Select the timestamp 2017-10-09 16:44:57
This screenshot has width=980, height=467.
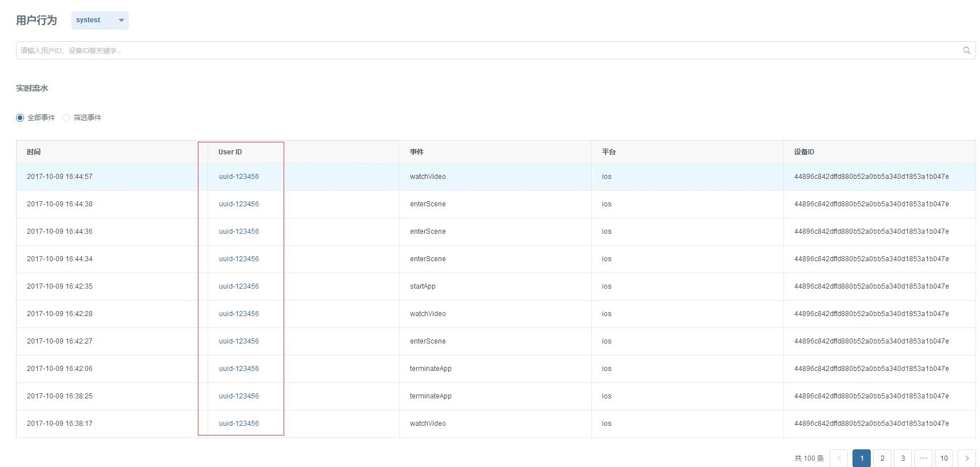(59, 177)
